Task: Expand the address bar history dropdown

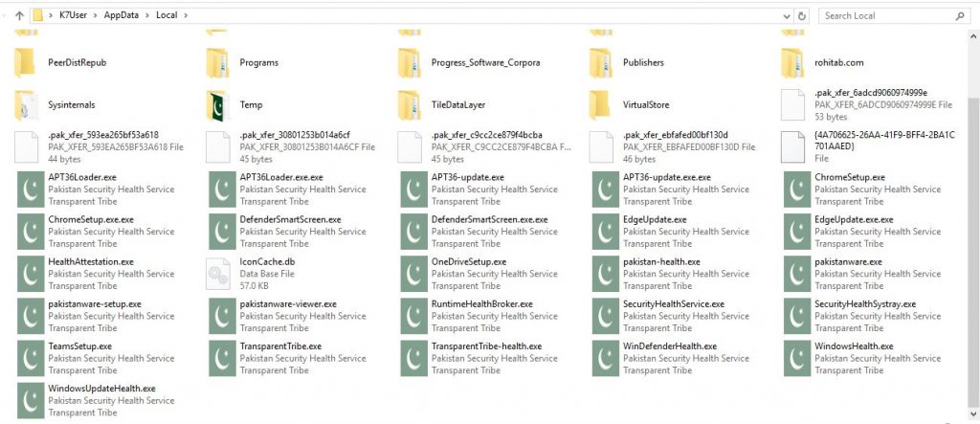Action: [787, 15]
